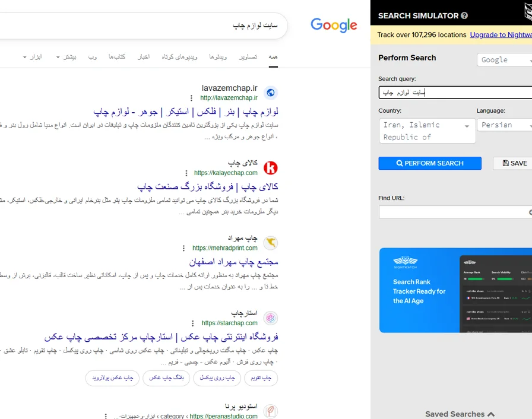Open the ابزار (Tools) dropdown in Google tabs
532x419 pixels.
[x=33, y=57]
